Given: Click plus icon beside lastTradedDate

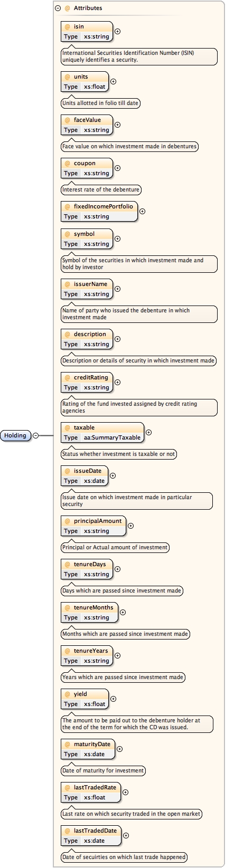Looking at the screenshot, I should click(x=126, y=835).
